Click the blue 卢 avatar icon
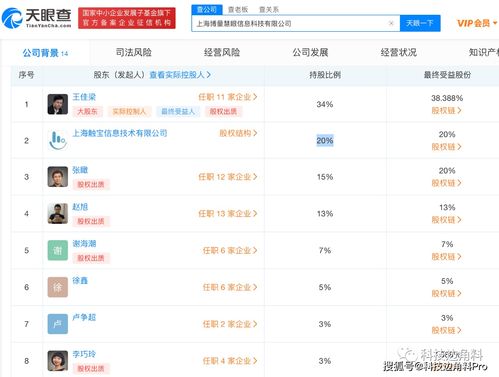Viewport: 499px width, 377px height. point(57,324)
